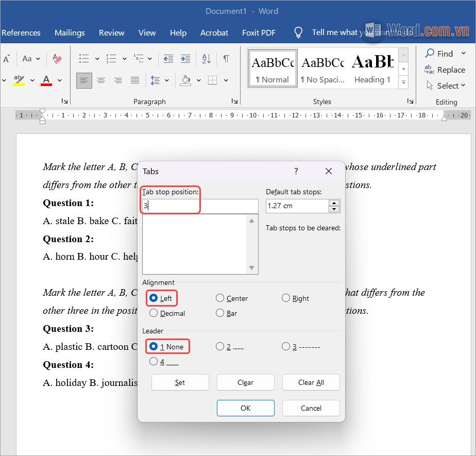Click the Find magnifier icon
This screenshot has height=456, width=476.
coord(430,53)
